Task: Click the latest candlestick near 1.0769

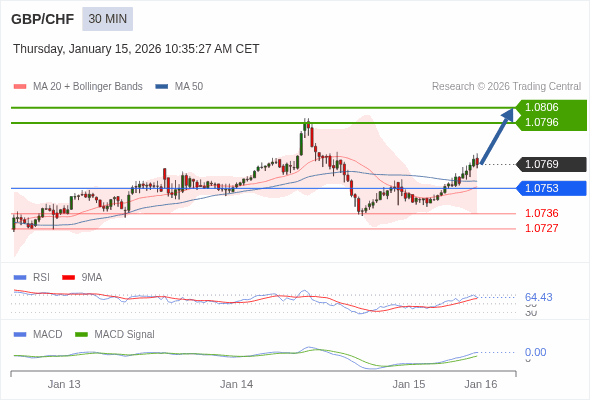Action: [477, 161]
